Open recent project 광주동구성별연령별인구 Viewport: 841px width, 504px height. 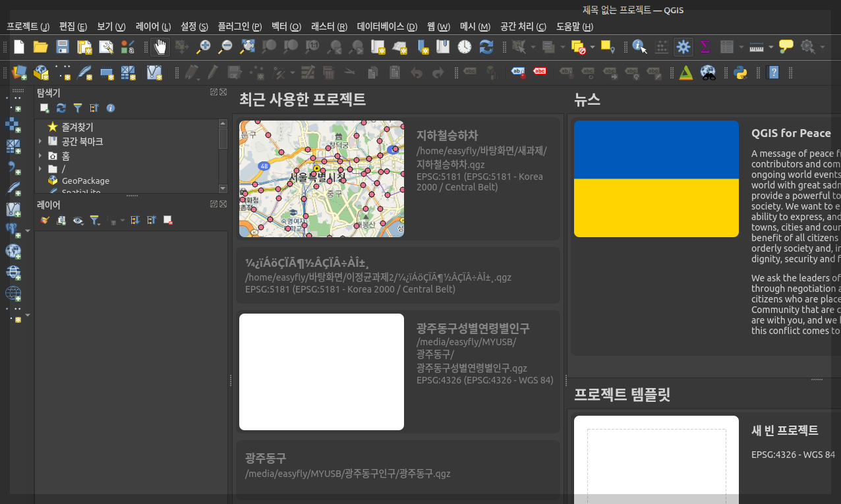point(397,372)
